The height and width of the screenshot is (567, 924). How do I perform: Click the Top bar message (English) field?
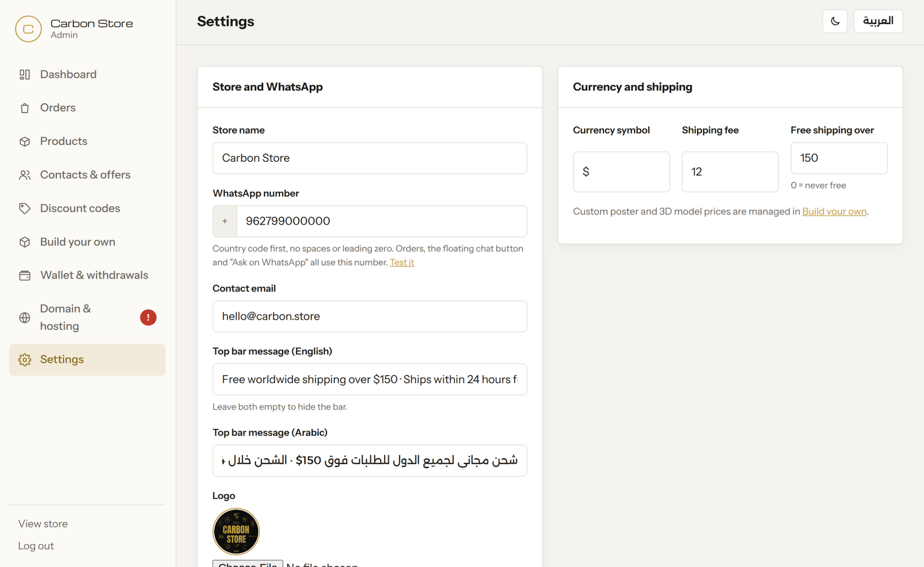pyautogui.click(x=370, y=379)
